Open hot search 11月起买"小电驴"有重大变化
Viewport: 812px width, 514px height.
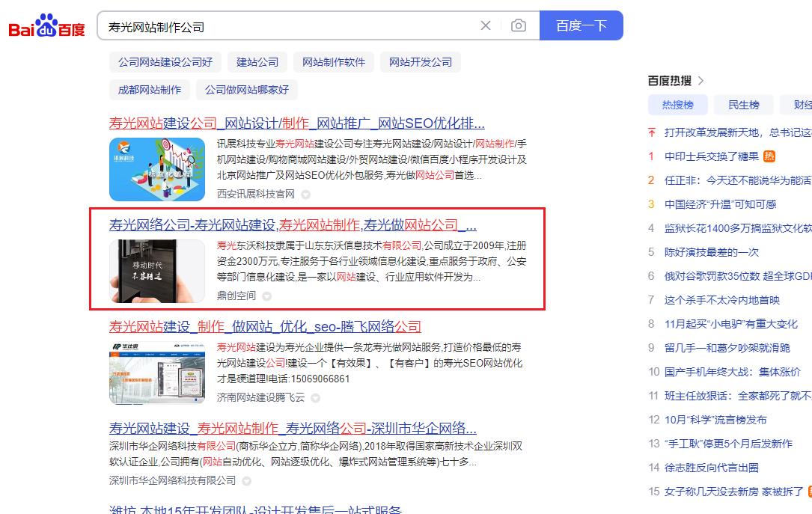[x=731, y=324]
